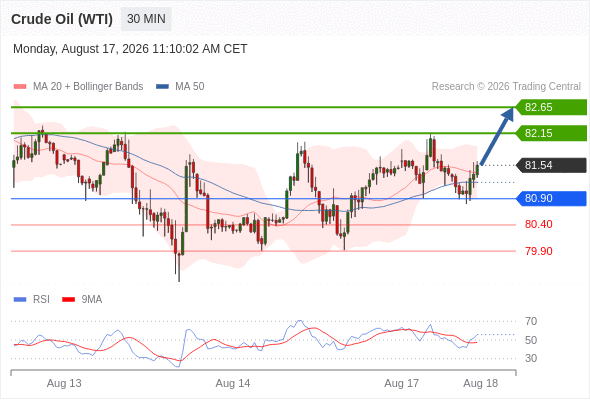Click the Aug 14 date axis label
590x400 pixels.
coord(233,383)
